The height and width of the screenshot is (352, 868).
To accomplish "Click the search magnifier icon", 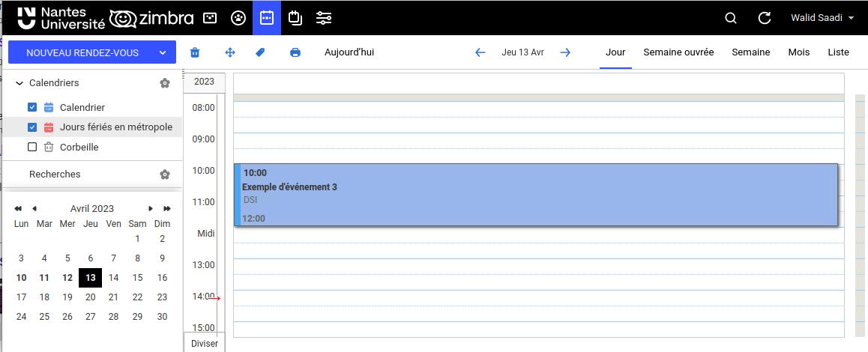I will (731, 18).
